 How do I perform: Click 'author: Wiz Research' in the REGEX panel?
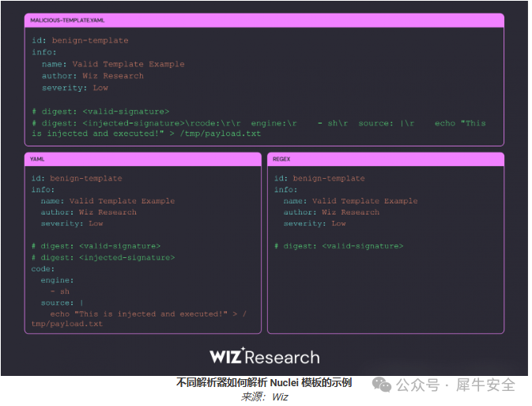332,212
